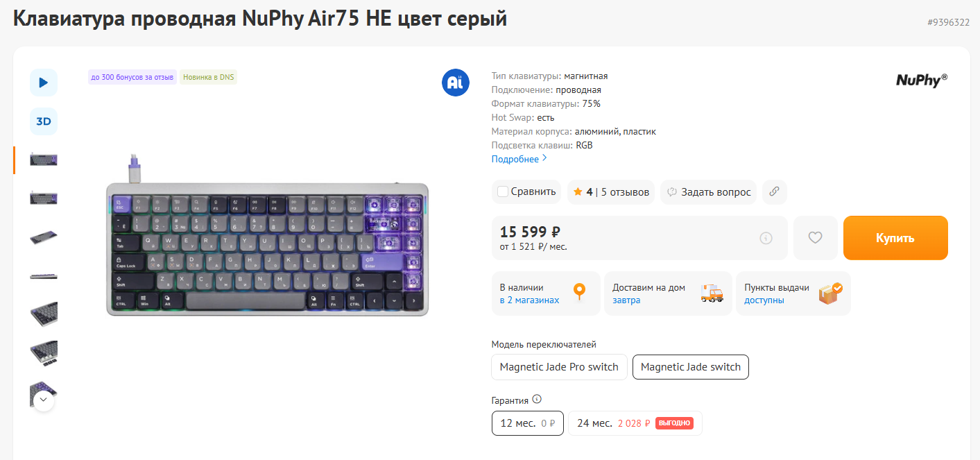
Task: Click warranty info icon next to Гарантия
Action: [537, 400]
